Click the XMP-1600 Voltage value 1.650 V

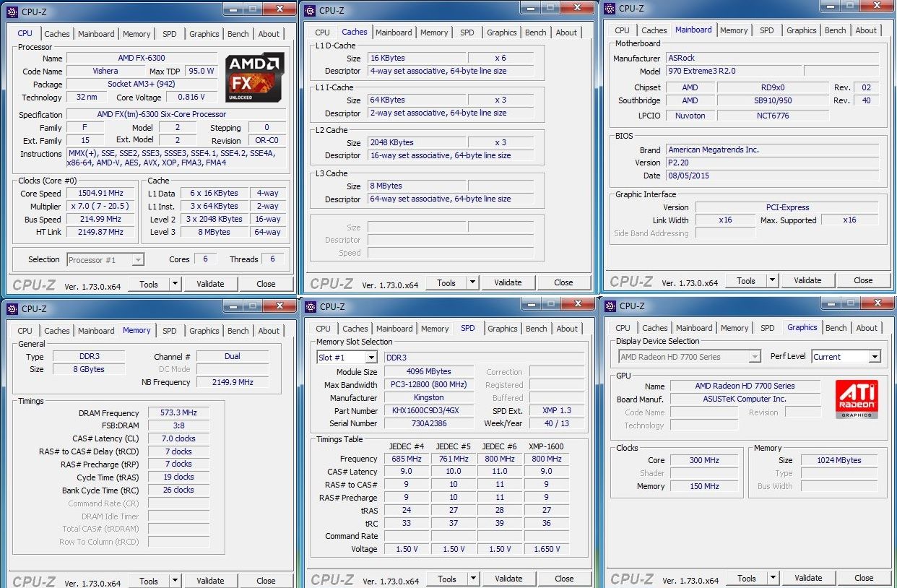pyautogui.click(x=547, y=549)
